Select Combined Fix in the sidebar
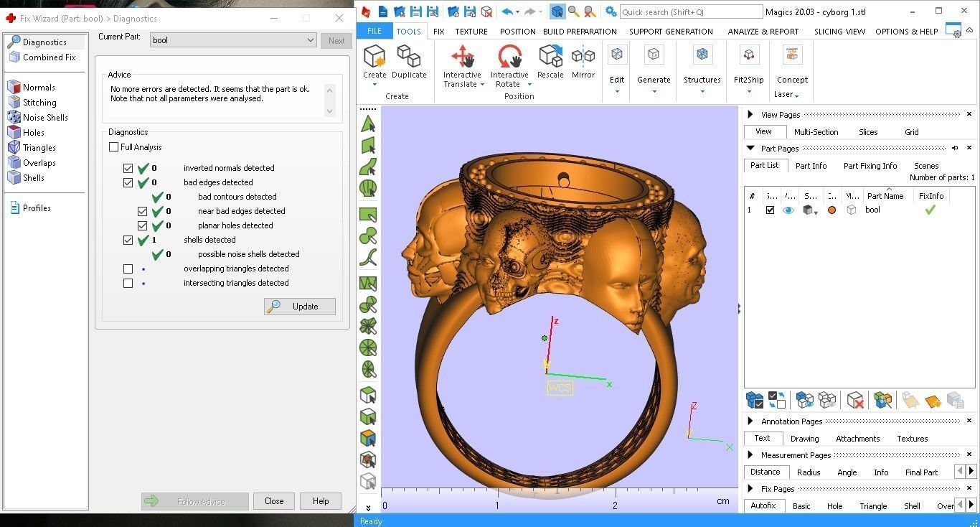Viewport: 980px width, 527px height. [x=42, y=57]
